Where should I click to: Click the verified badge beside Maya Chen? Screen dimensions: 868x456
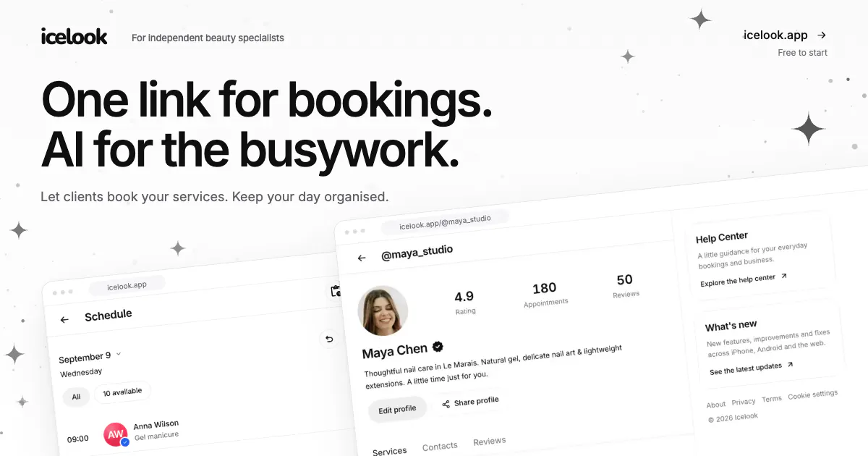438,347
